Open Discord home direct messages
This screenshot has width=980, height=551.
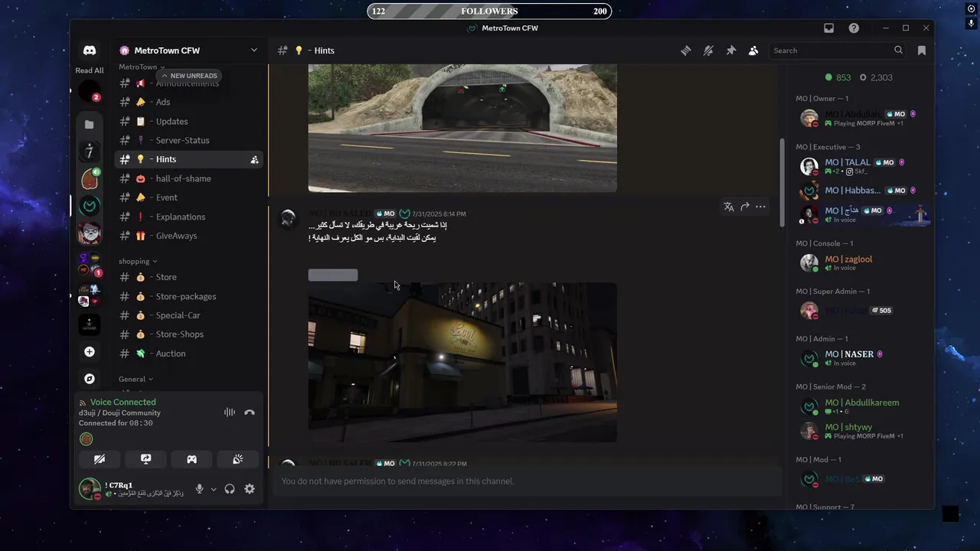90,51
